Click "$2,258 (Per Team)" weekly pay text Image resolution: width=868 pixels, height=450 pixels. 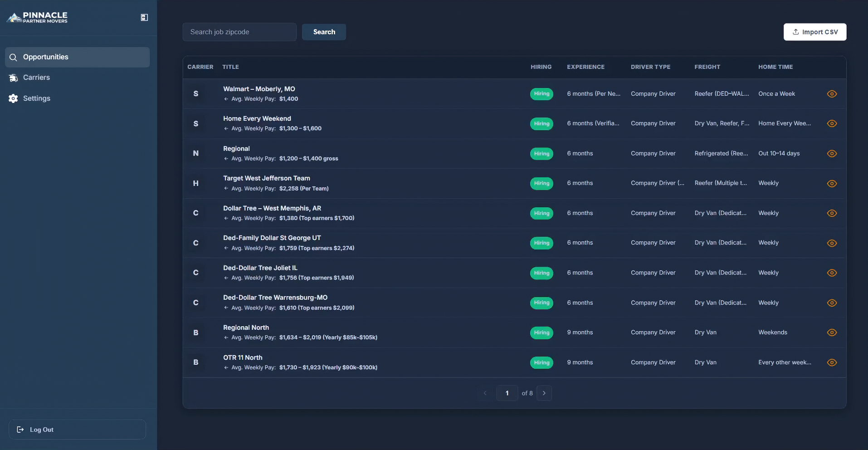click(304, 189)
